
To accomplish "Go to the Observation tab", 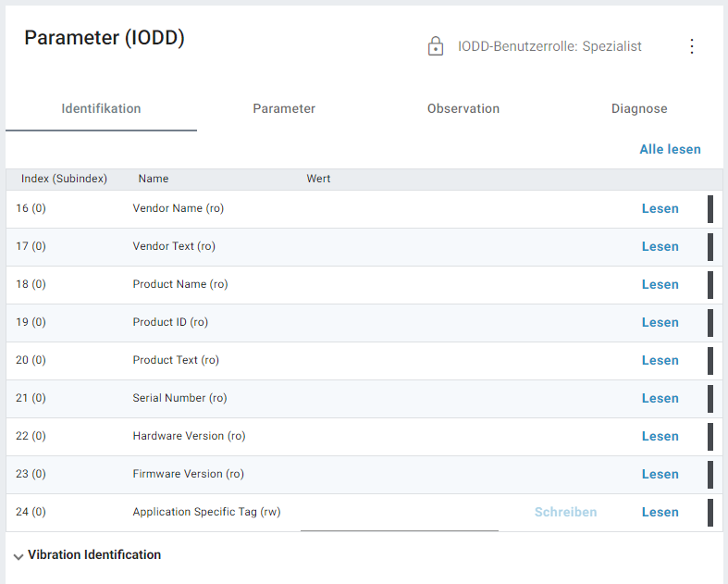I will (463, 108).
